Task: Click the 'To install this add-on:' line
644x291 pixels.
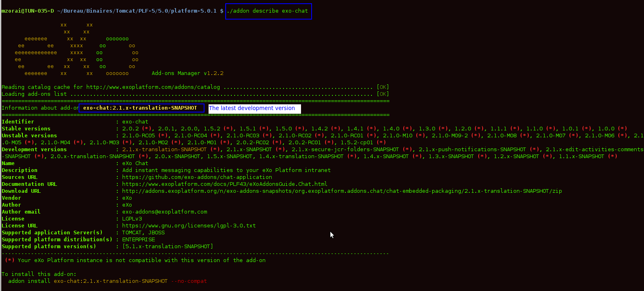Action: pyautogui.click(x=39, y=274)
